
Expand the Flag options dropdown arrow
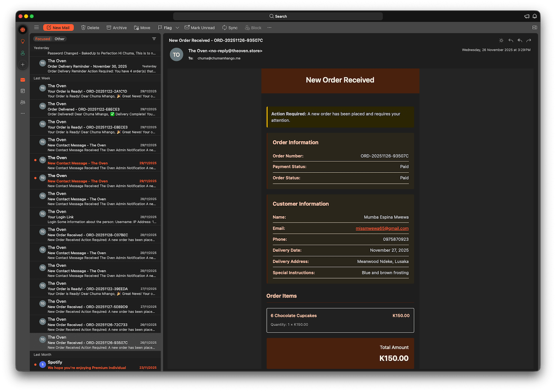point(177,28)
